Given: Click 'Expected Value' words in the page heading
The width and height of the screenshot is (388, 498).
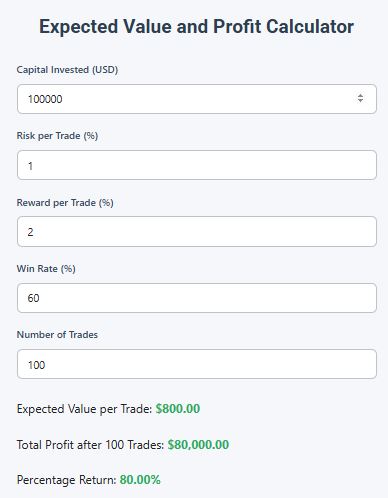Looking at the screenshot, I should 106,27.
